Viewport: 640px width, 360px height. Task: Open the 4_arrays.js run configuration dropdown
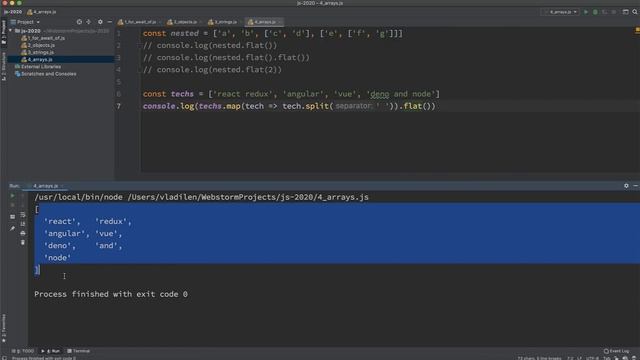(561, 12)
